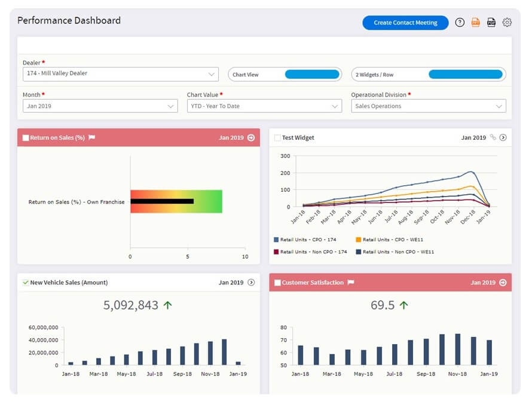Uncheck the New Vehicle Sales (Amount) checkbox

pyautogui.click(x=26, y=283)
